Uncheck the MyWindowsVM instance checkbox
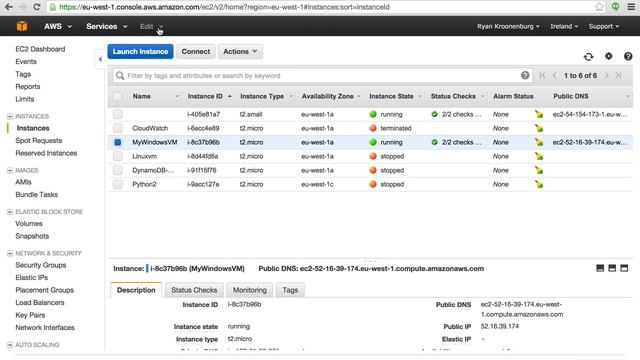This screenshot has width=640, height=360. 118,142
